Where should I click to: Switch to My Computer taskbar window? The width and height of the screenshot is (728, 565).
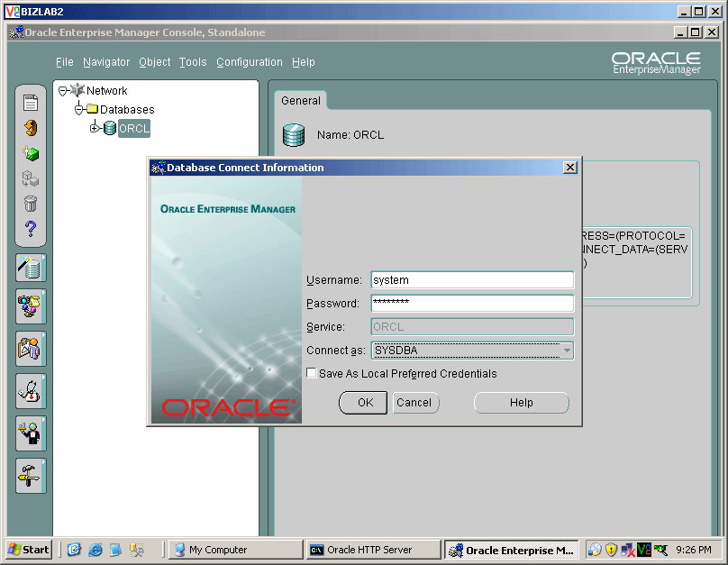[x=235, y=550]
